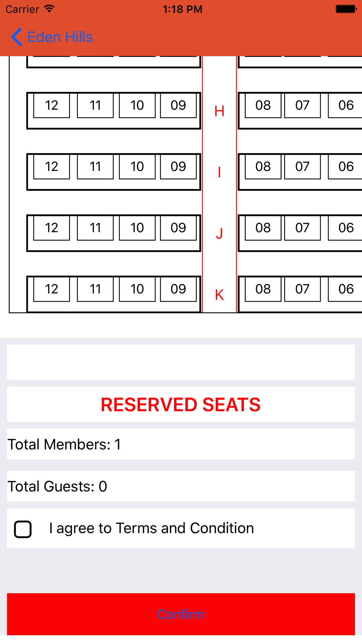Image resolution: width=362 pixels, height=644 pixels.
Task: Select seat 09 in row H
Action: [178, 105]
